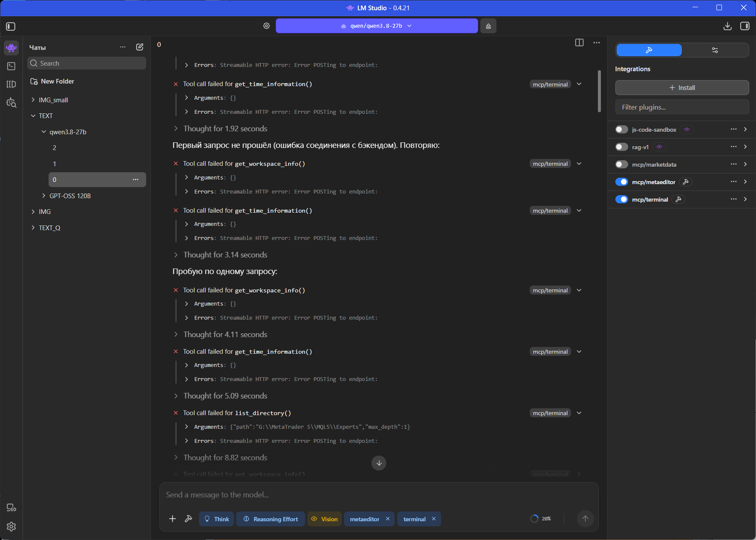Toggle the right sidebar panel icon

coord(745,26)
